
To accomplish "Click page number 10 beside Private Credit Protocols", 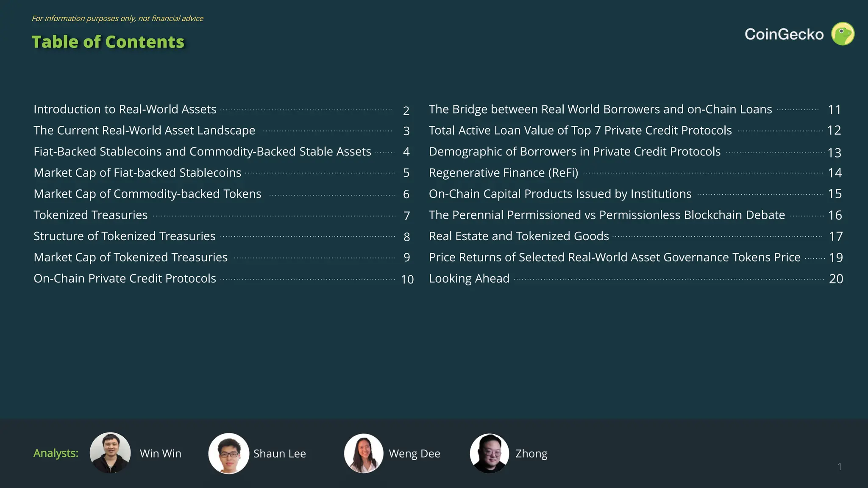I will click(x=407, y=280).
